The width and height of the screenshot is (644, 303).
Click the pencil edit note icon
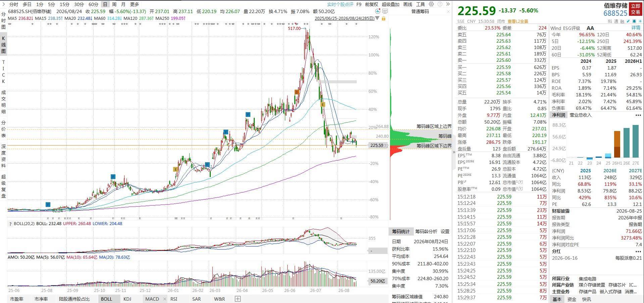[628, 21]
